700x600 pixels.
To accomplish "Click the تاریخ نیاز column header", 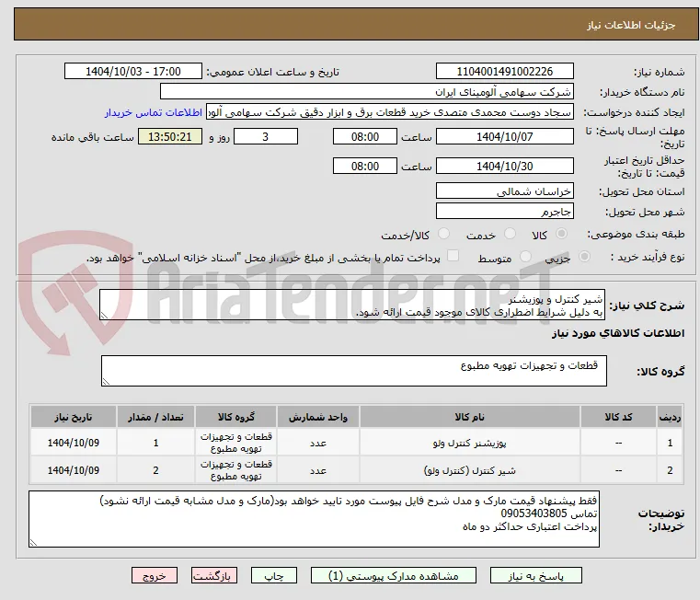I will pos(74,417).
